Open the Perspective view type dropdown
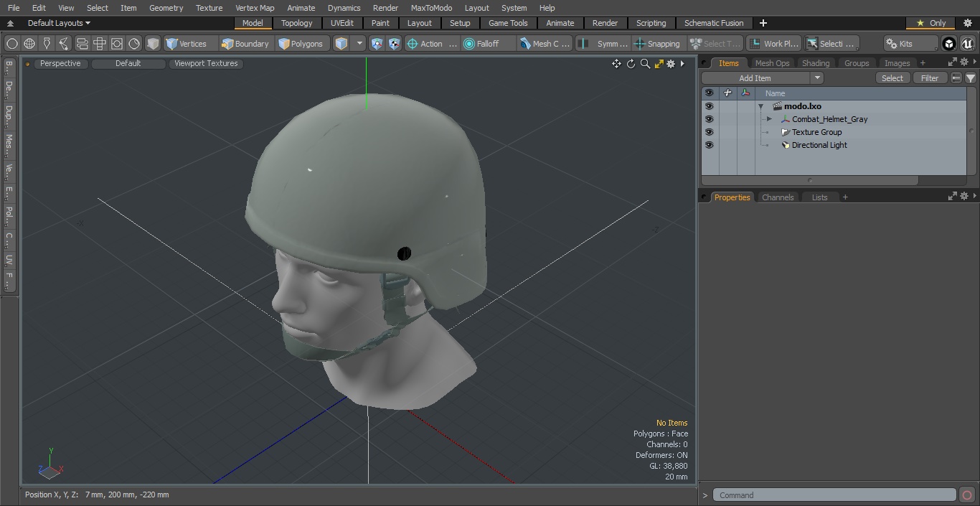Screen dimensions: 980x506 pos(60,63)
